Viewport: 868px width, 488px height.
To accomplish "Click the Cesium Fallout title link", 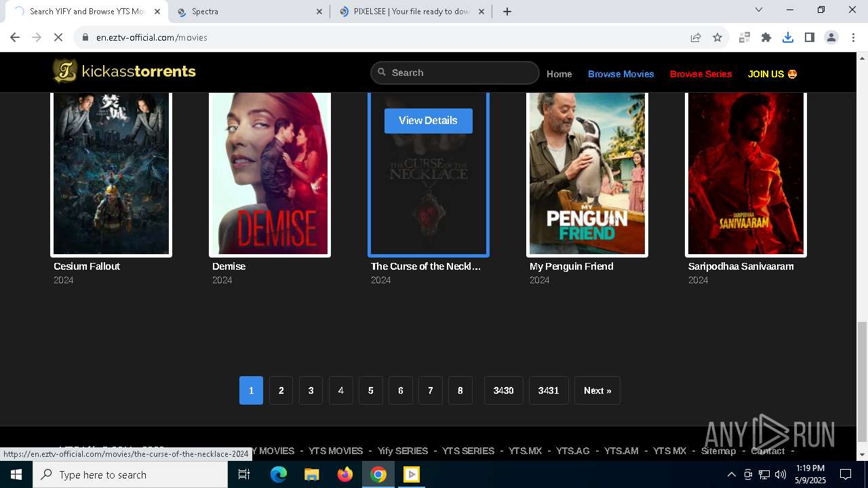I will 87,266.
